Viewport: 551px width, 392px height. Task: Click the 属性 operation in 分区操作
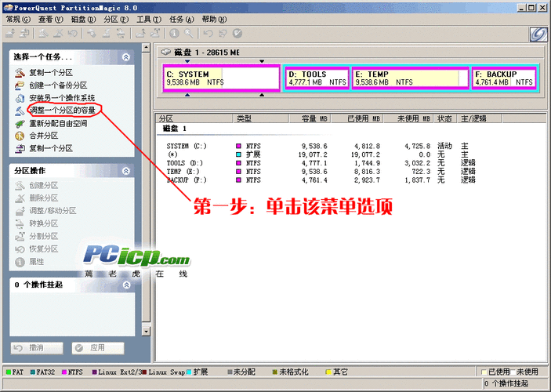click(37, 262)
